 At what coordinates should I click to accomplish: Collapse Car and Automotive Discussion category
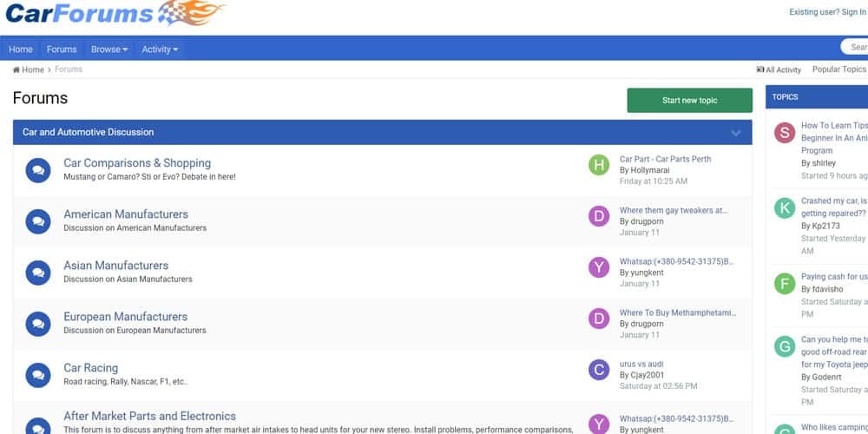[736, 133]
